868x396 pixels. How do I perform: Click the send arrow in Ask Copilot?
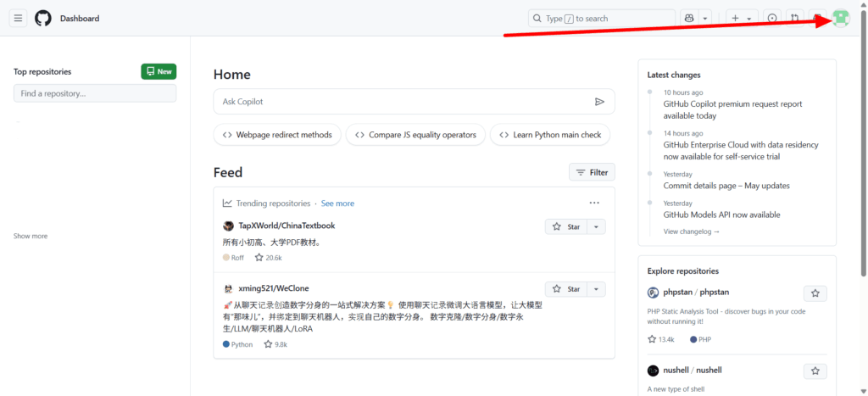click(599, 102)
